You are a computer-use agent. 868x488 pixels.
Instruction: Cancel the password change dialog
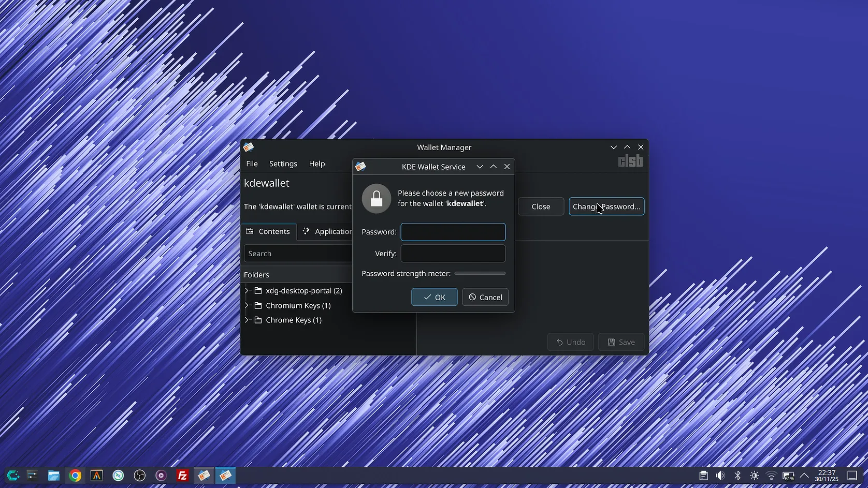pos(485,297)
